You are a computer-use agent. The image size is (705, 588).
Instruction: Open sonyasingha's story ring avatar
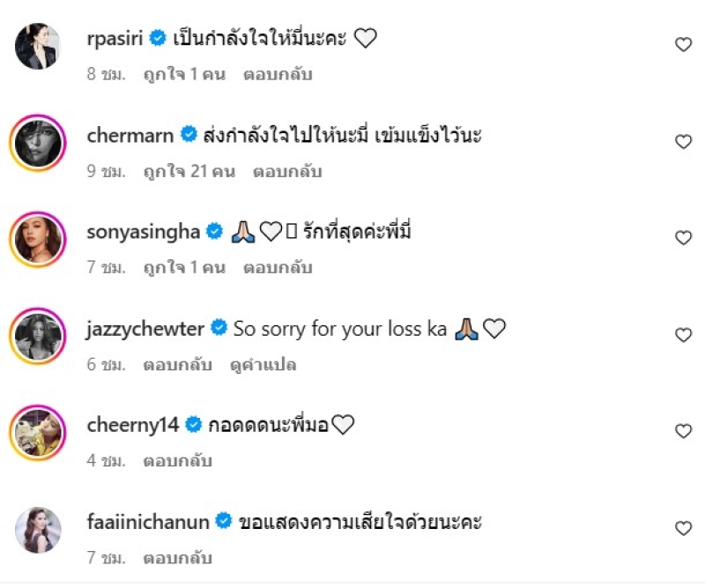[38, 240]
